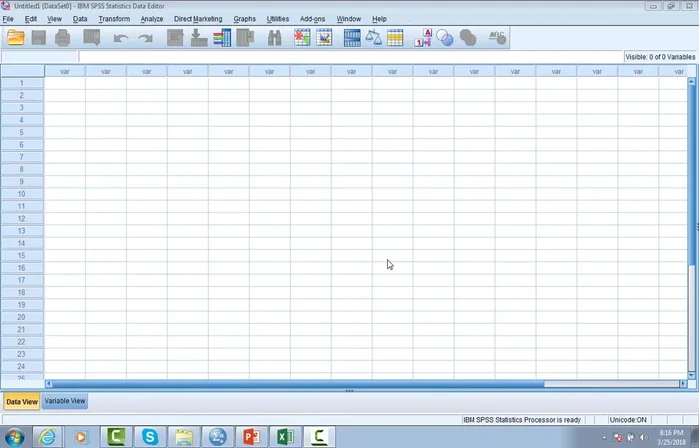Image resolution: width=699 pixels, height=448 pixels.
Task: Click horizontal scrollbar left arrow
Action: (49, 384)
